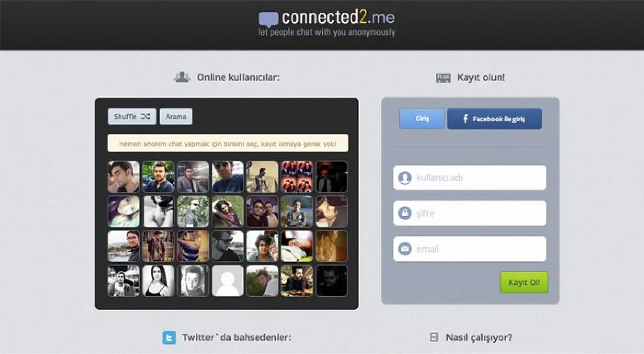Click the yellow anonymous chat notice banner
This screenshot has width=644, height=354.
point(227,144)
